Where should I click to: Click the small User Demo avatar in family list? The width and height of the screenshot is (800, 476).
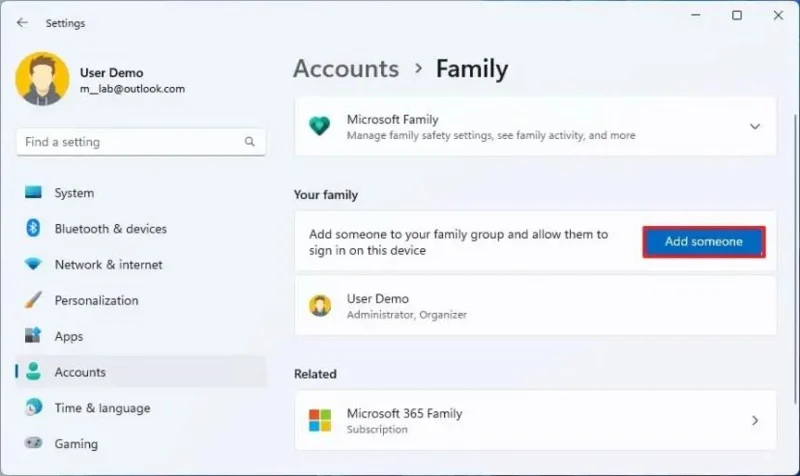[320, 306]
